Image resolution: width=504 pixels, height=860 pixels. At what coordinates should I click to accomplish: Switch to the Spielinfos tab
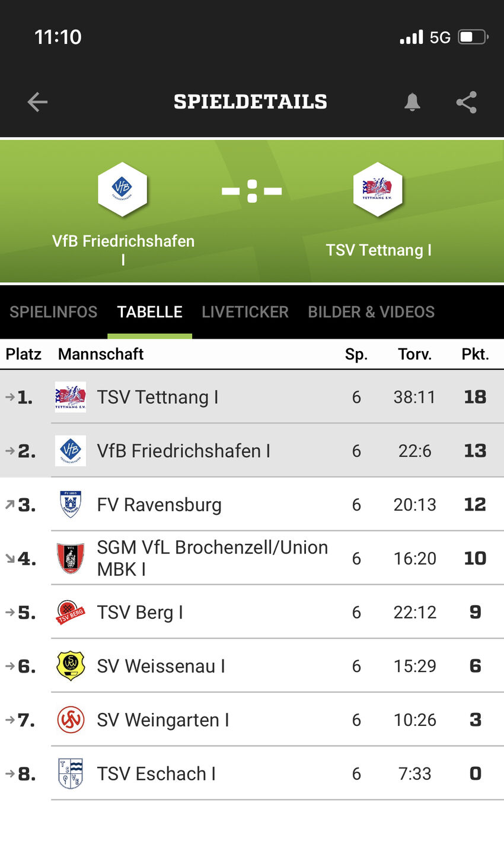click(x=53, y=312)
